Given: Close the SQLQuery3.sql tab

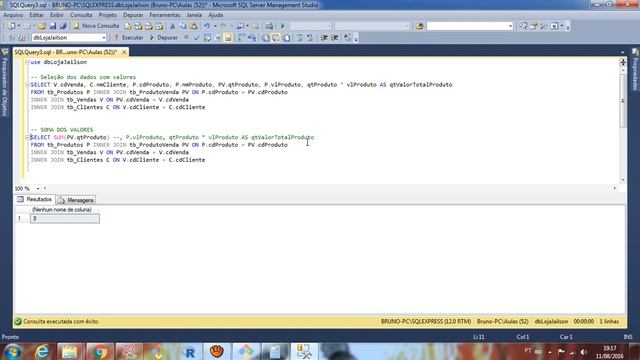Looking at the screenshot, I should pos(124,52).
